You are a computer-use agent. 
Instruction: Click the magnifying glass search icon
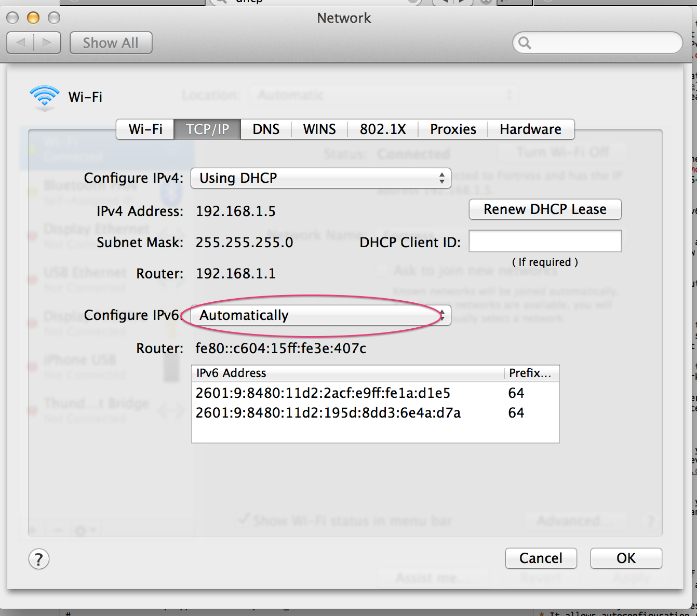click(x=525, y=43)
